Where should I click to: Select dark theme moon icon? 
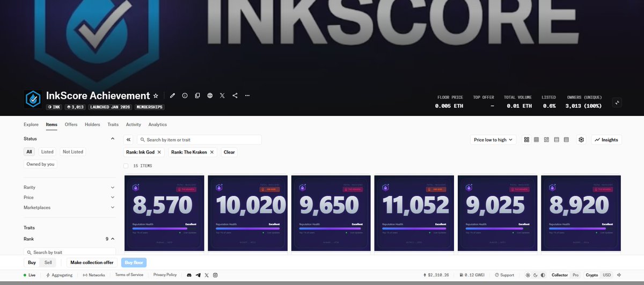(x=536, y=275)
